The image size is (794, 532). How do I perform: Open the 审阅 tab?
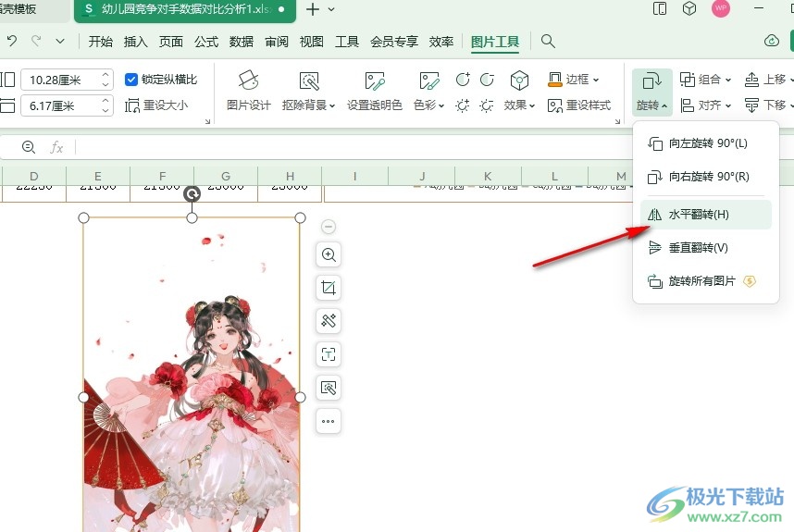[277, 42]
